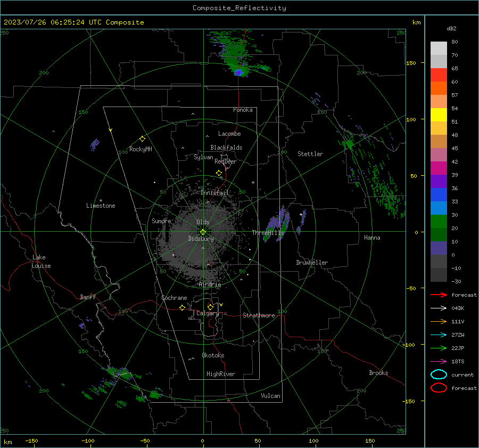Click the Composite_Reflectivity title
This screenshot has width=479, height=448.
click(x=239, y=8)
